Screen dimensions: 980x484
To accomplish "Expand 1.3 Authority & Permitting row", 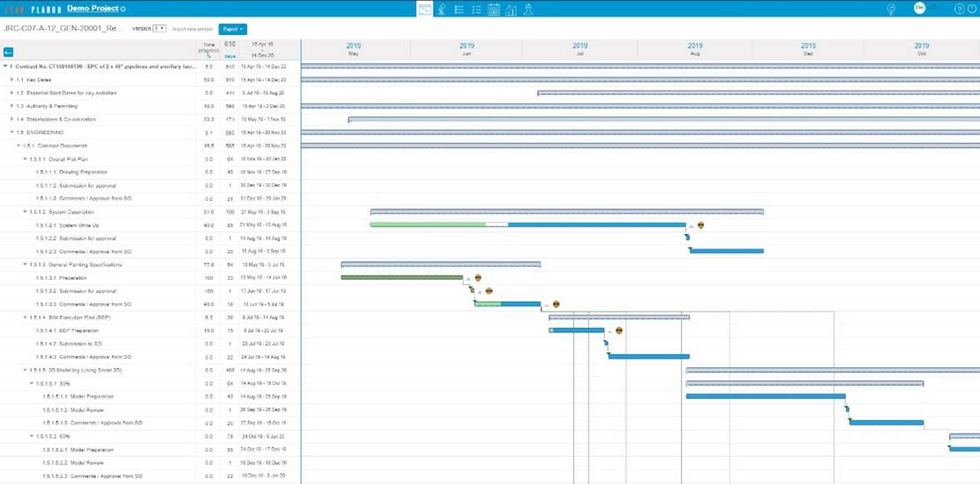I will pos(12,106).
